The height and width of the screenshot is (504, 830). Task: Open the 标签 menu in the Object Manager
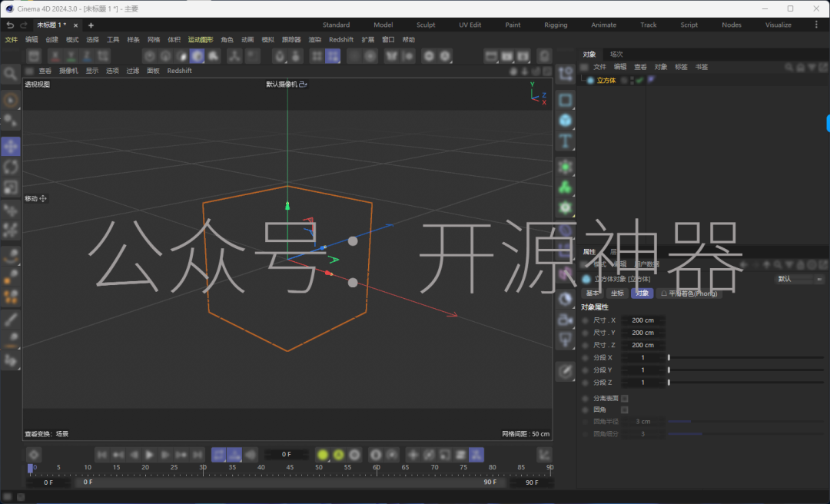click(681, 68)
